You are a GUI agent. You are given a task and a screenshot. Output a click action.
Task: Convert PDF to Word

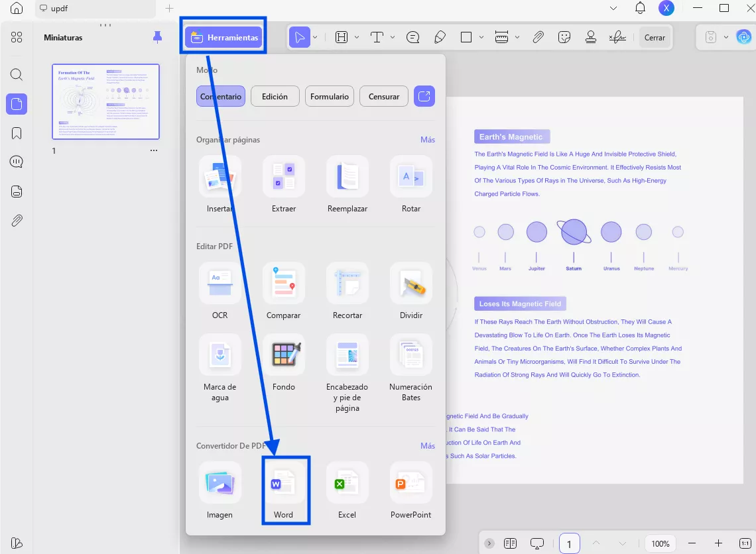tap(284, 491)
